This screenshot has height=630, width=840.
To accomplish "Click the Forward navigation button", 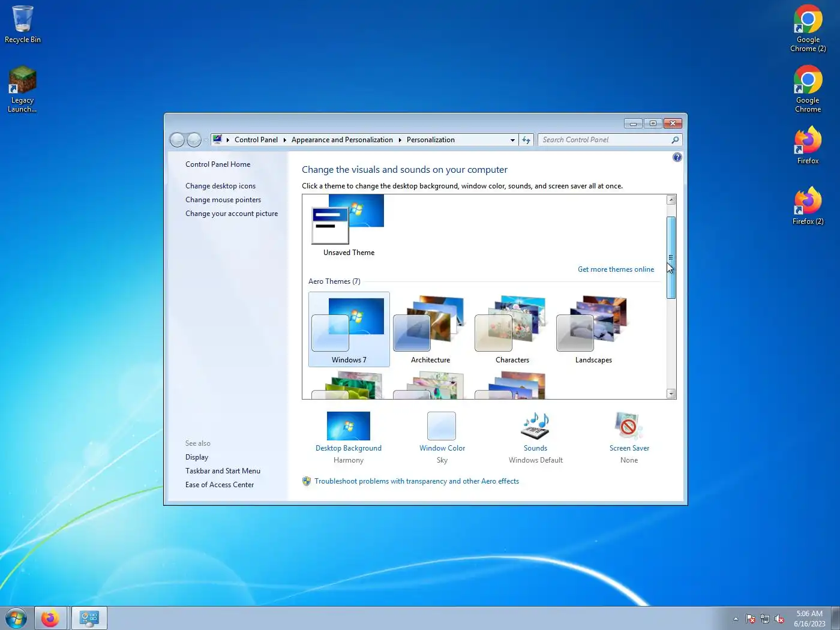I will (x=194, y=140).
